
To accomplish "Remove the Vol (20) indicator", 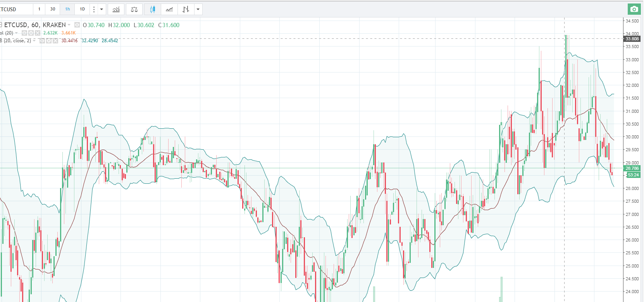I will tap(38, 33).
